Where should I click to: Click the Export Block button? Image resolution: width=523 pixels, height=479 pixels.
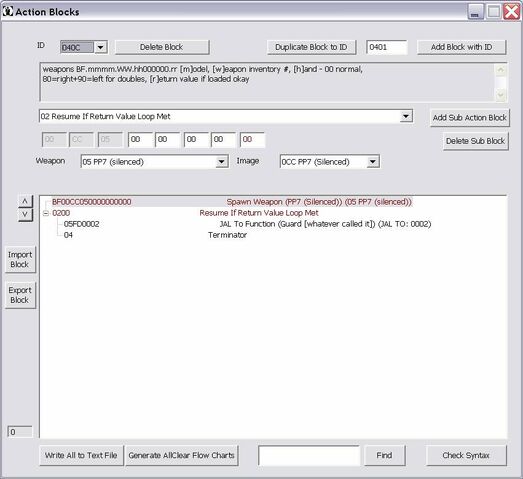point(20,295)
